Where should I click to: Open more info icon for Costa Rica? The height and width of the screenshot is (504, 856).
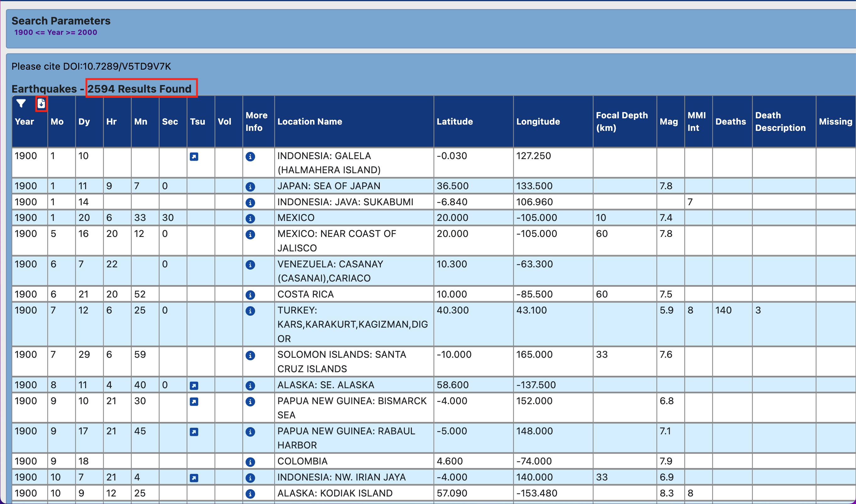[x=250, y=295]
